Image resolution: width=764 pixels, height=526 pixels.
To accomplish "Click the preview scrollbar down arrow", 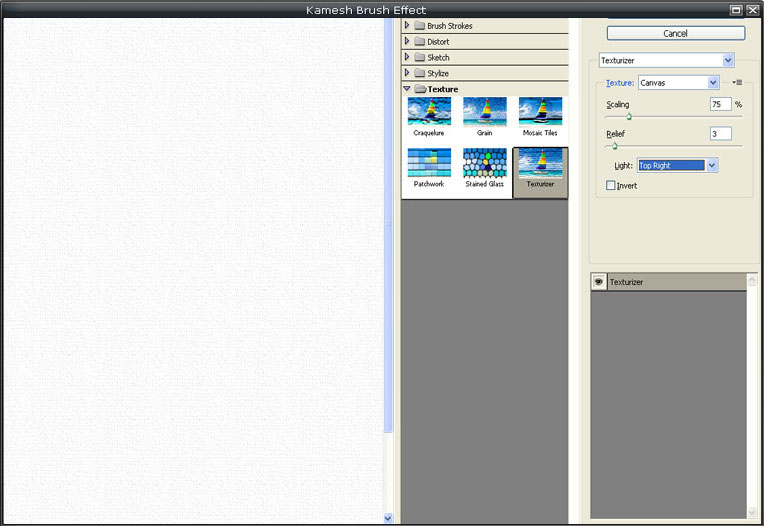I will 388,518.
